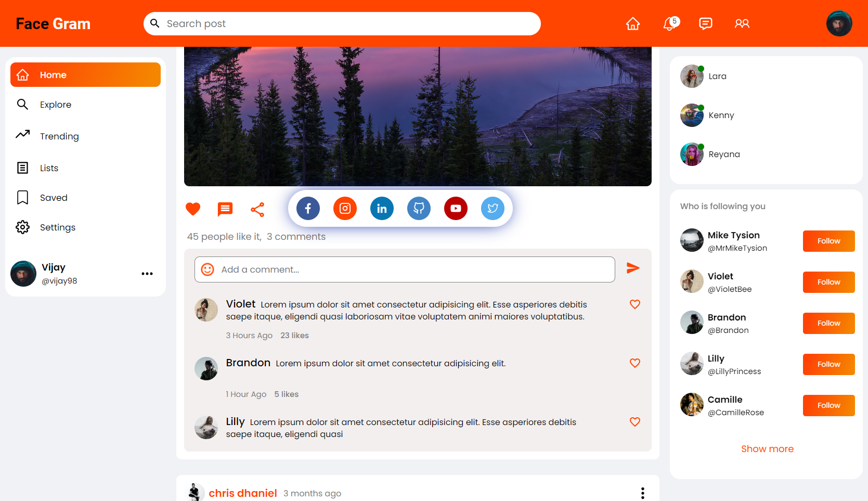This screenshot has width=868, height=501.
Task: Show more suggested followers
Action: click(767, 448)
